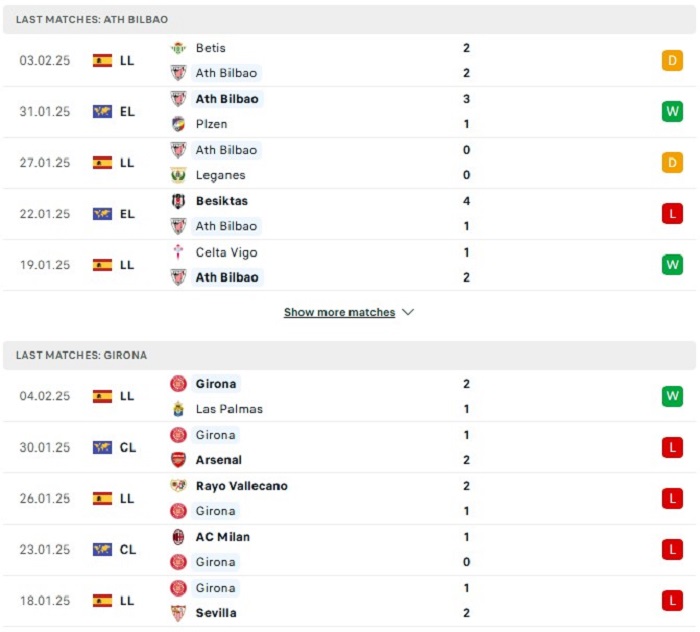The width and height of the screenshot is (700, 632).
Task: Click the green W badge for Plzen match
Action: pos(672,111)
